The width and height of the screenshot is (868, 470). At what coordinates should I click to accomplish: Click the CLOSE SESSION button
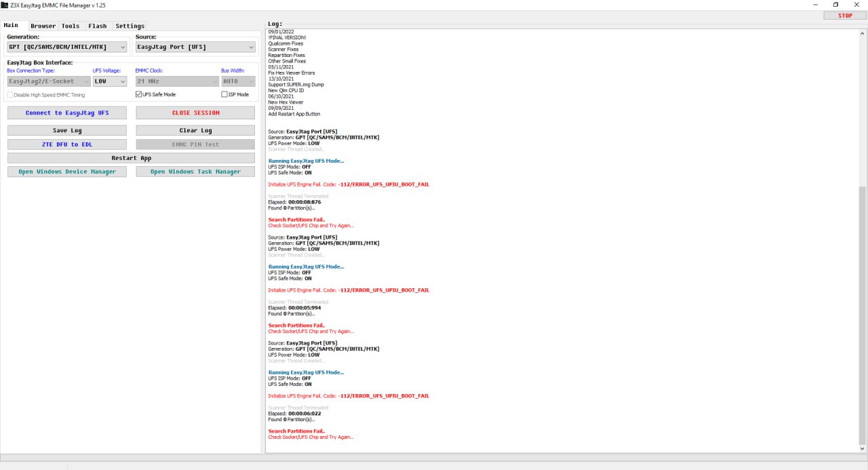[195, 113]
